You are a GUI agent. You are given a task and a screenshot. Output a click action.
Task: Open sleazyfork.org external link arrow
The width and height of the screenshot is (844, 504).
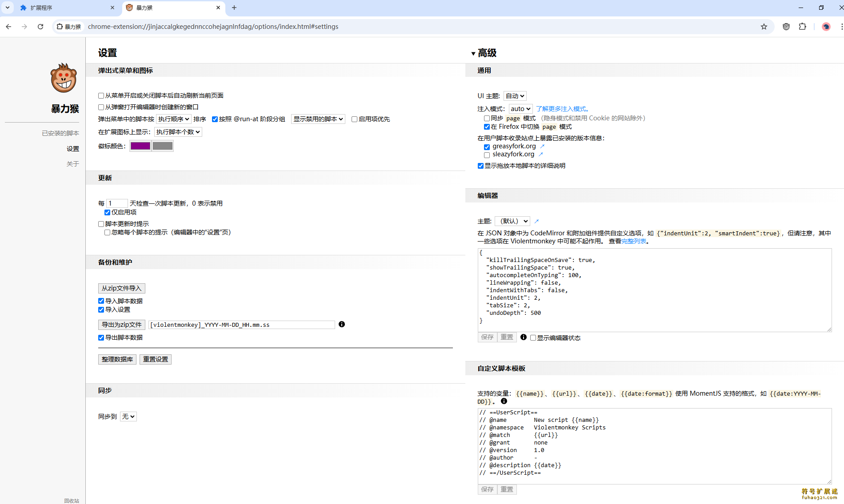point(540,154)
